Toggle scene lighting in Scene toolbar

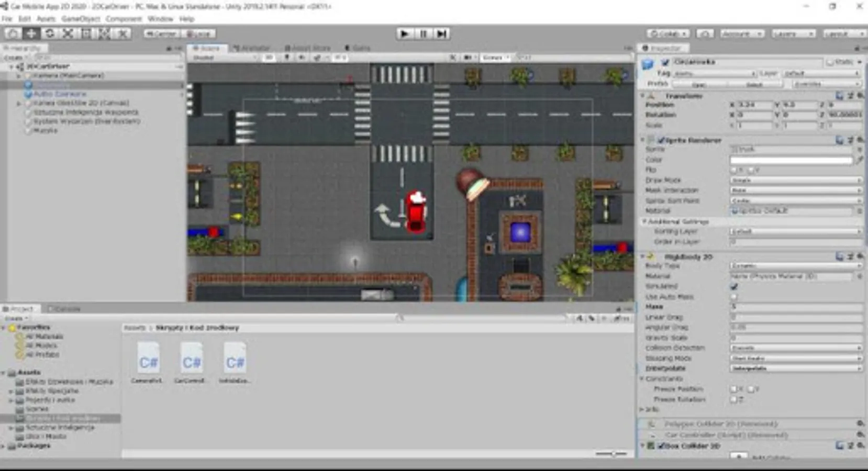287,58
